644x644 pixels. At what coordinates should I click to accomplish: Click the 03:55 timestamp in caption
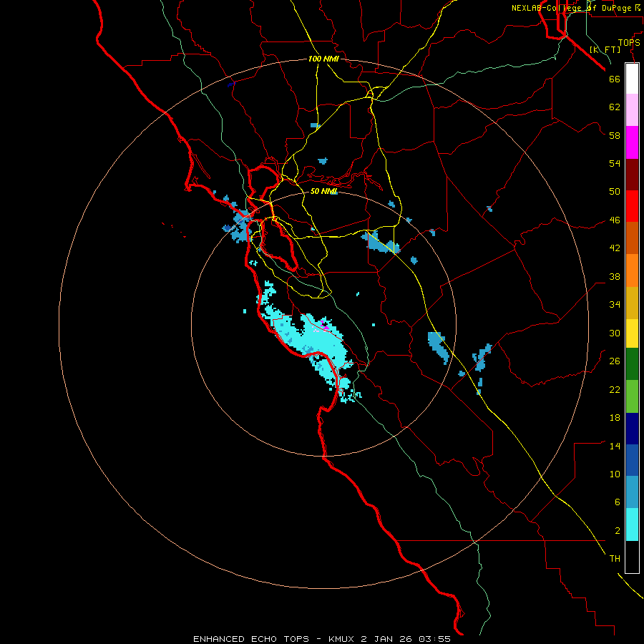434,639
